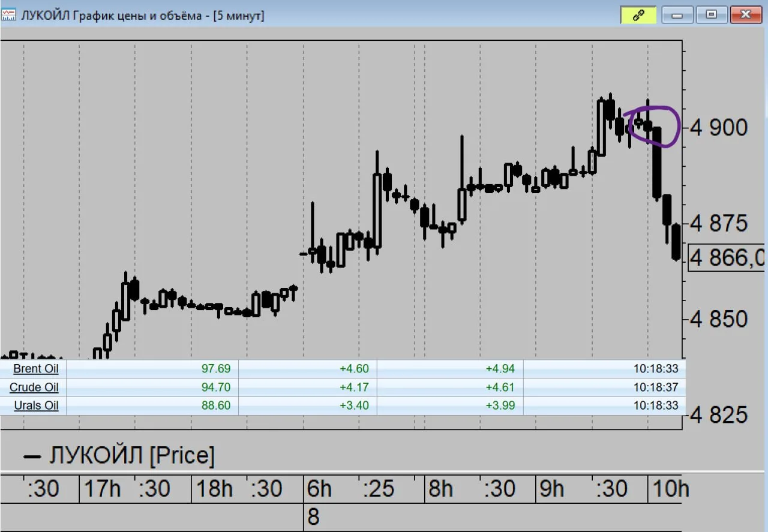Click the chart window icon in title bar

9,15
